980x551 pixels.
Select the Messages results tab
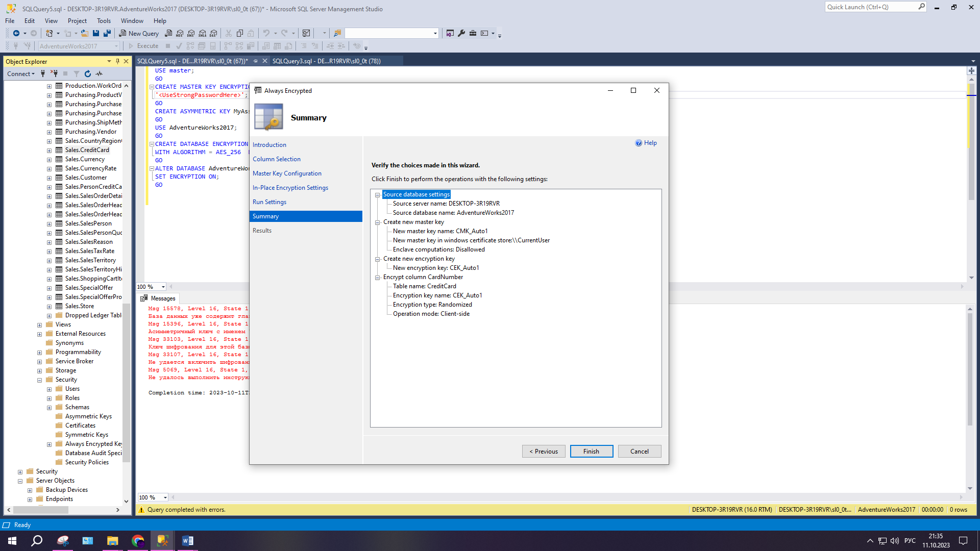click(158, 298)
